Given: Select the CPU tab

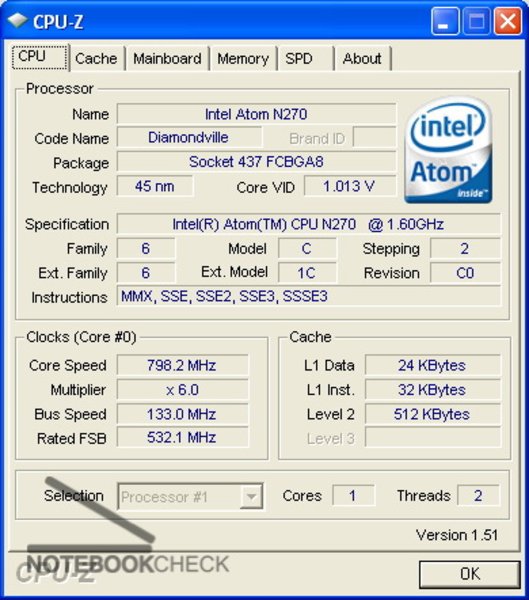Looking at the screenshot, I should click(x=40, y=57).
